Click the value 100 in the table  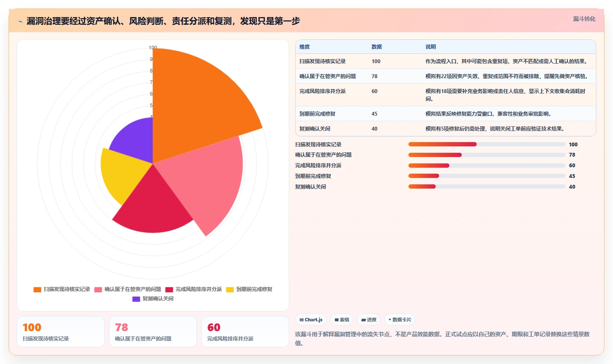[376, 61]
